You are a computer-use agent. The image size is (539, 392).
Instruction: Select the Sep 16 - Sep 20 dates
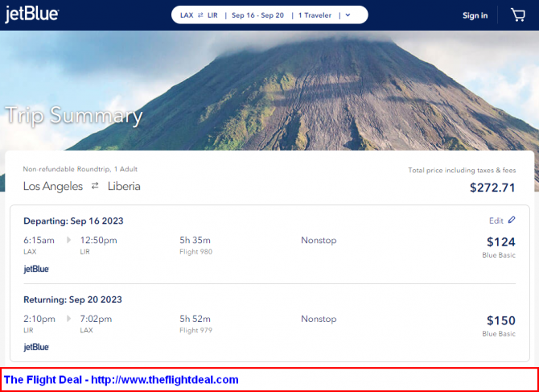pyautogui.click(x=257, y=15)
